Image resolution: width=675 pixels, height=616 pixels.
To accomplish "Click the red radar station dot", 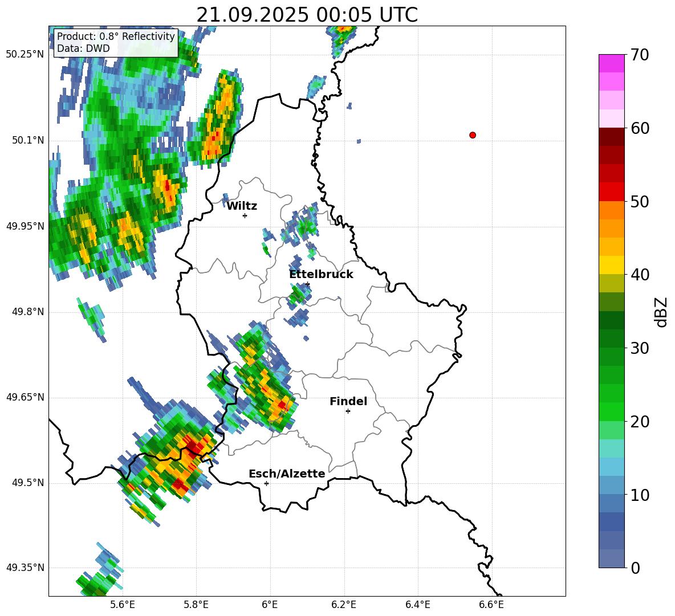I will [473, 135].
